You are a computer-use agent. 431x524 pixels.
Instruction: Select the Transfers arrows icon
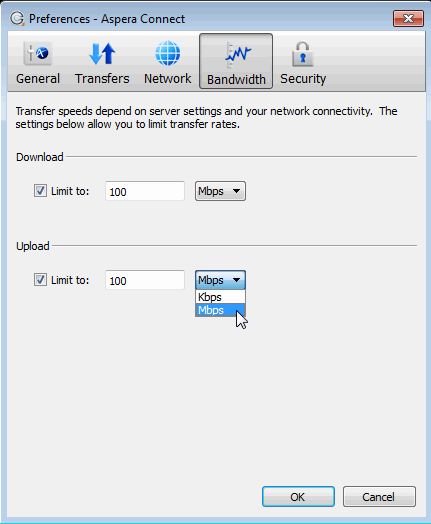pos(102,53)
